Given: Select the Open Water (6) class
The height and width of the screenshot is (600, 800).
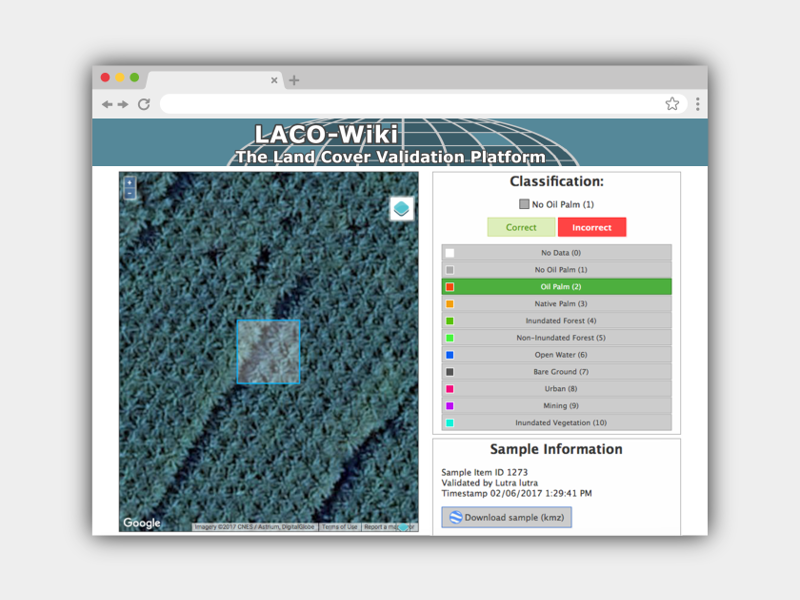Looking at the screenshot, I should click(x=557, y=355).
